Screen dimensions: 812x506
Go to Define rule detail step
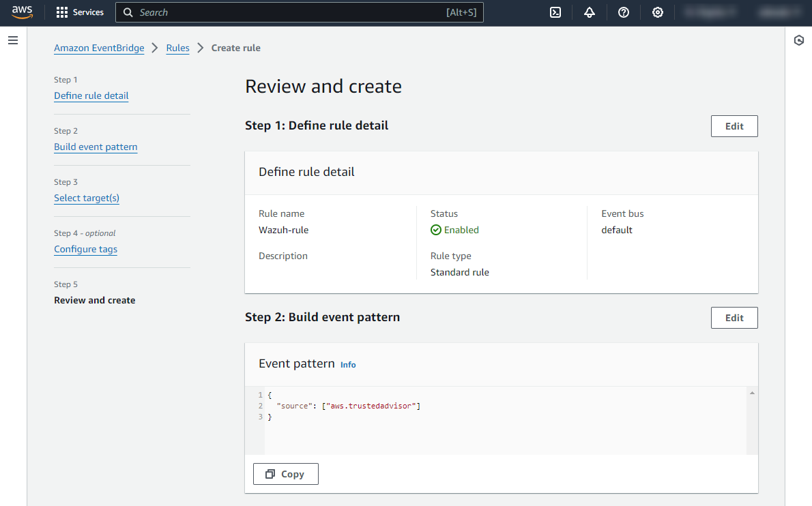(x=91, y=95)
